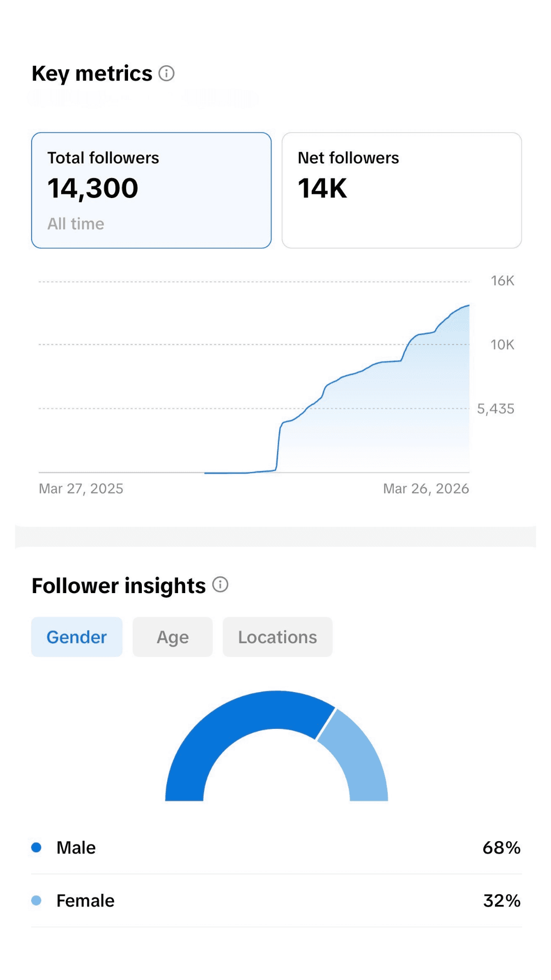Image resolution: width=551 pixels, height=980 pixels.
Task: Switch to the Net followers metric card
Action: [402, 188]
